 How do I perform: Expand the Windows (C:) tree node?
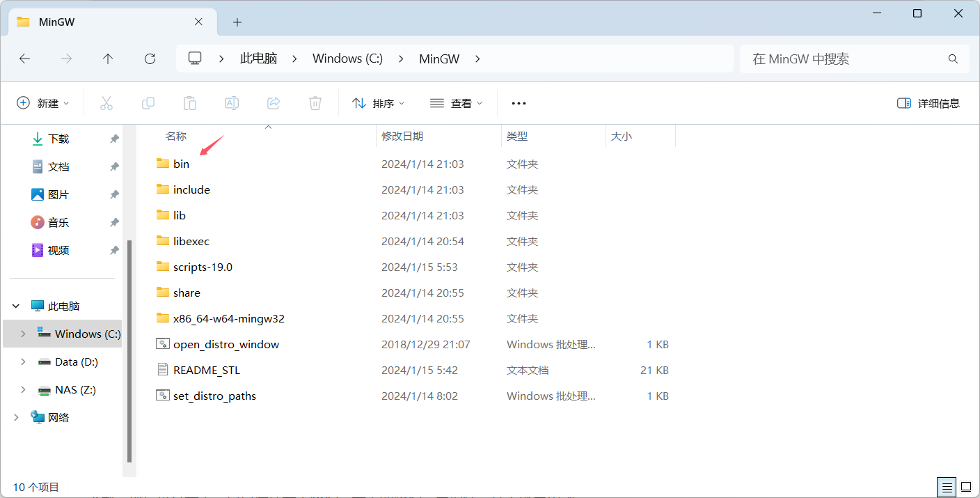pos(23,334)
